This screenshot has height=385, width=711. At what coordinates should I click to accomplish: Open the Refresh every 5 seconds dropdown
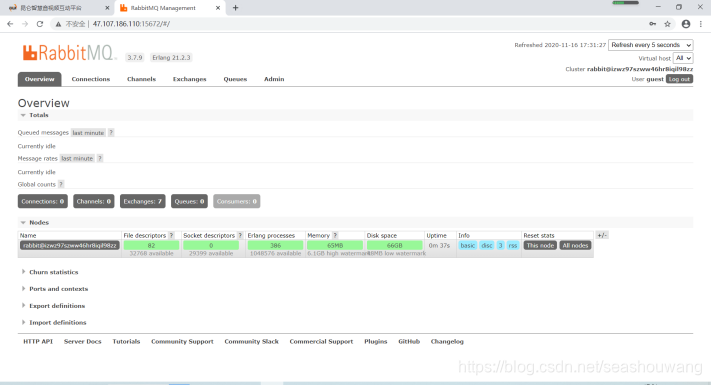tap(650, 45)
